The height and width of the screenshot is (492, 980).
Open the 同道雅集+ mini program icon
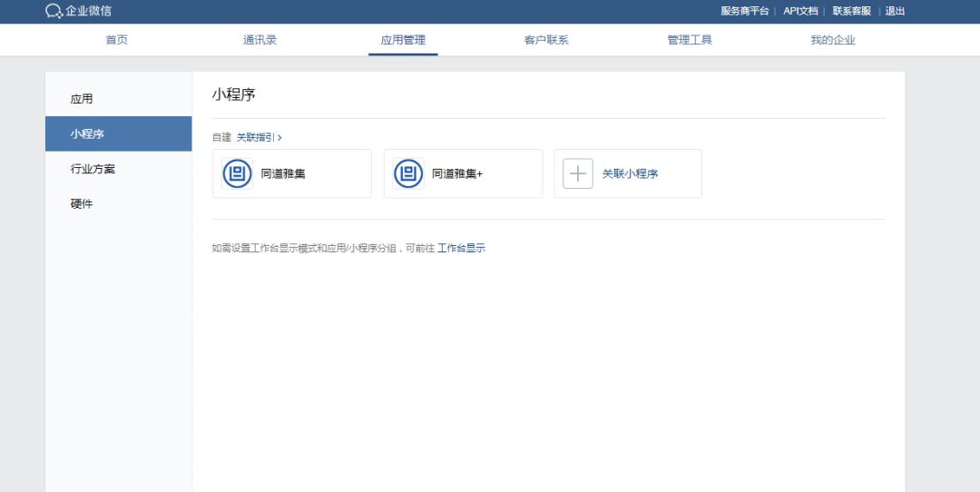coord(408,173)
